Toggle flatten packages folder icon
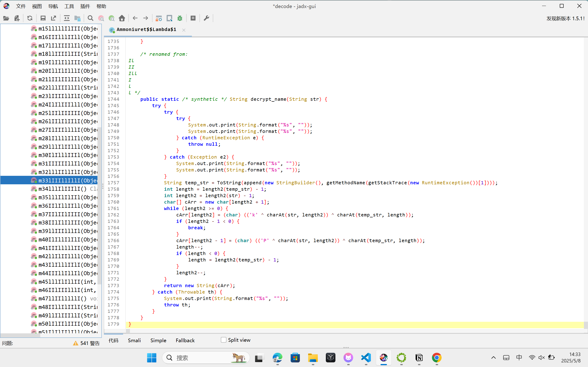 (77, 18)
